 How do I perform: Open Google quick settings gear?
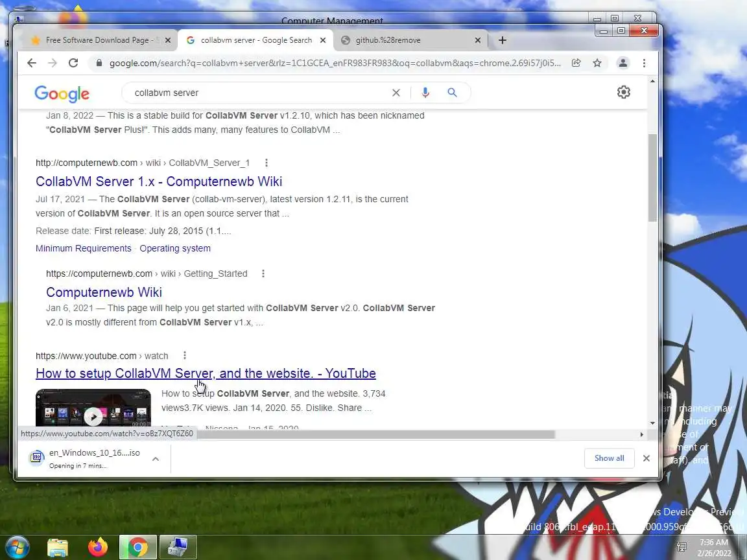[624, 92]
